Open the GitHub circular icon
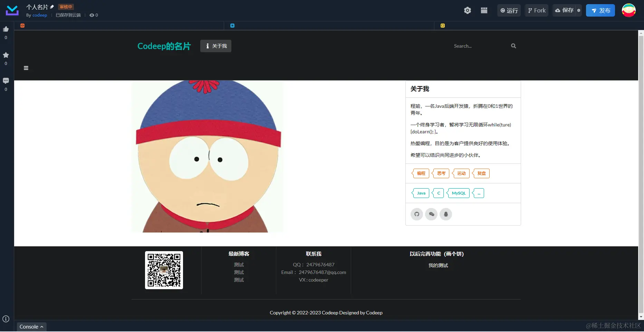Screen dimensions: 644x332 417,214
